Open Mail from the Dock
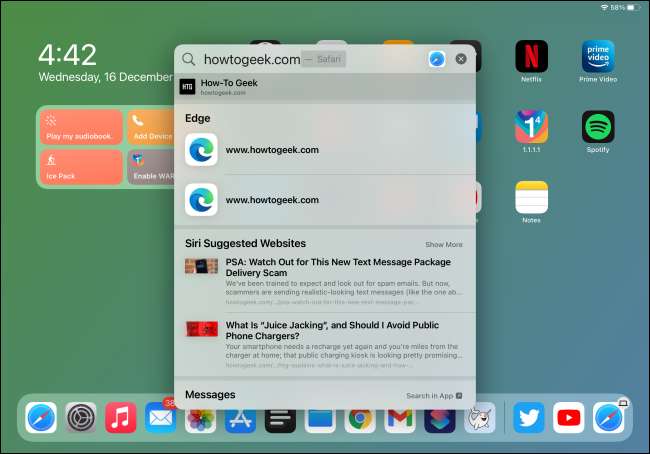 (x=160, y=418)
